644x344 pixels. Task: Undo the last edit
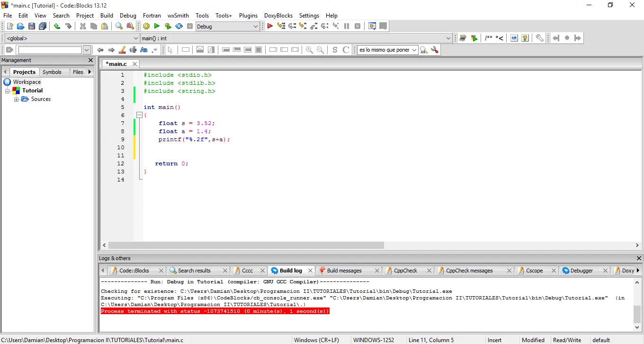tap(56, 26)
